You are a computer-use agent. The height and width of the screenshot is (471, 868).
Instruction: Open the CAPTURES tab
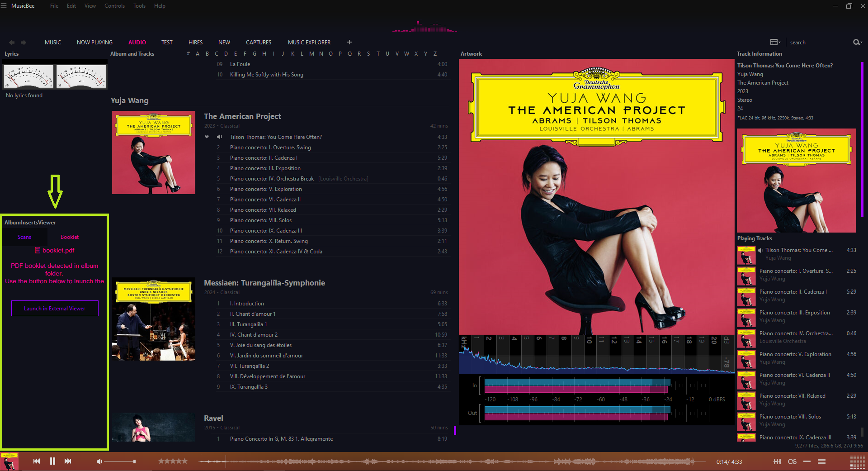(x=259, y=43)
